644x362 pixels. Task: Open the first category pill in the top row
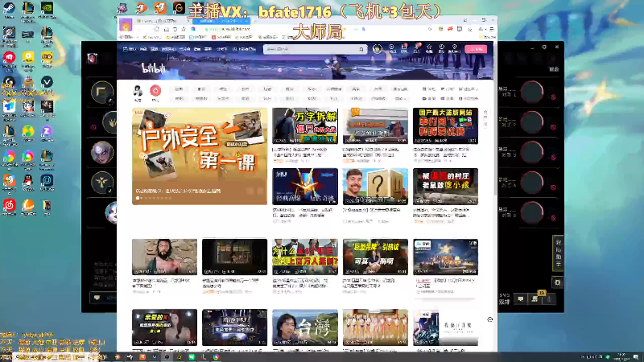point(179,89)
